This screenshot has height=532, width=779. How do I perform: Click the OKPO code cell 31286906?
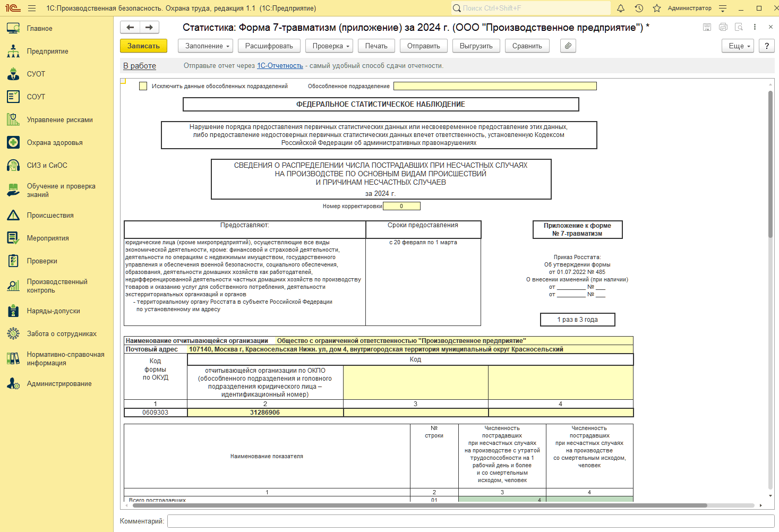click(265, 413)
